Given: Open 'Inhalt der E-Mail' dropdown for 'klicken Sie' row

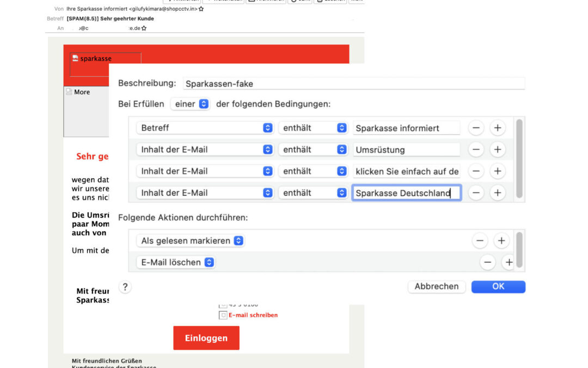Looking at the screenshot, I should click(x=205, y=171).
